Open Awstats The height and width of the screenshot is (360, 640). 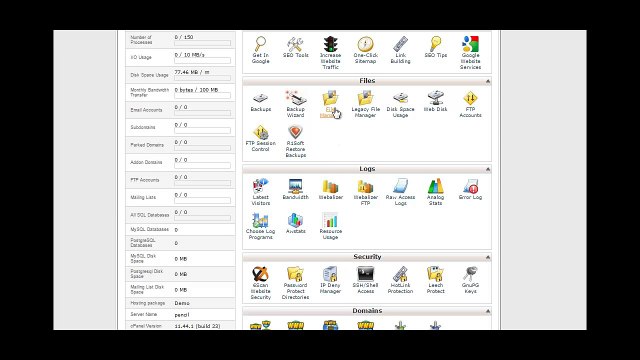click(x=296, y=223)
